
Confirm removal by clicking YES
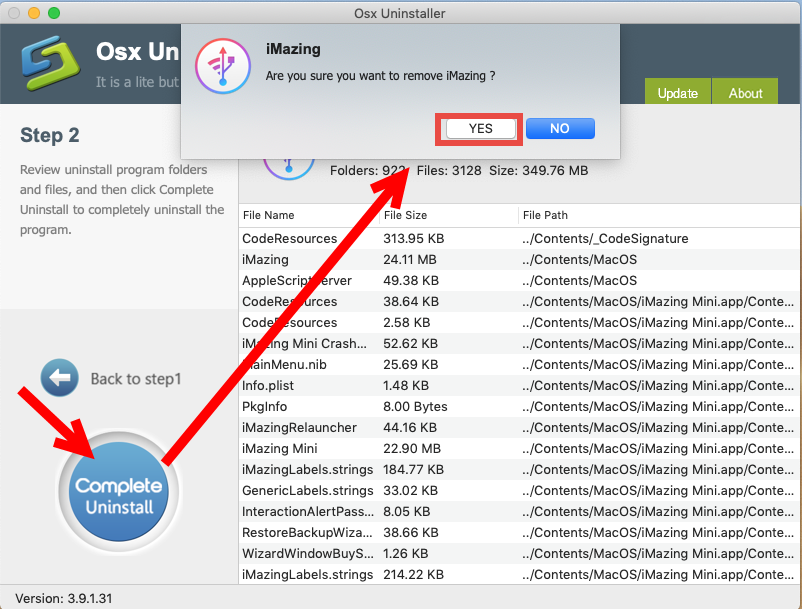coord(478,128)
